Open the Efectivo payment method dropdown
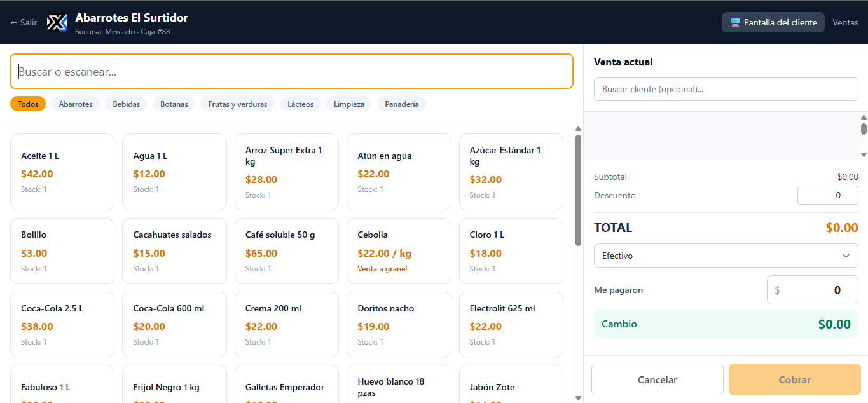868x403 pixels. click(726, 256)
